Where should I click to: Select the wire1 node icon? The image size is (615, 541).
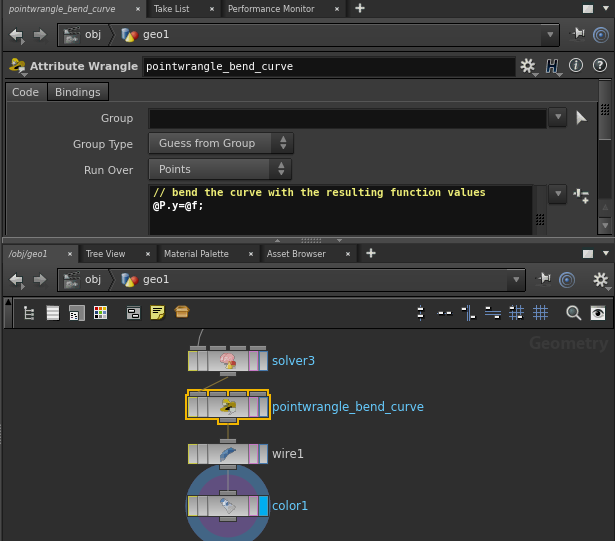(227, 454)
